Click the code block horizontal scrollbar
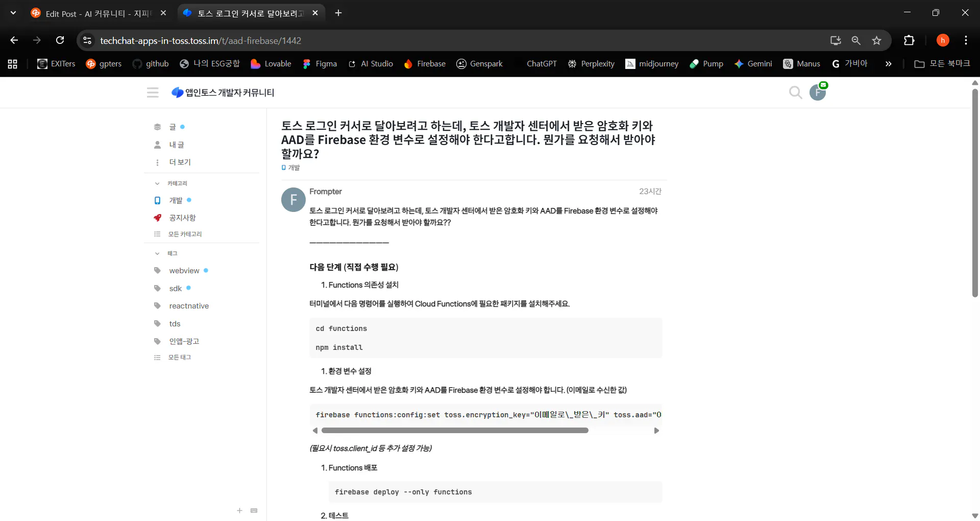The width and height of the screenshot is (980, 521). [x=455, y=431]
